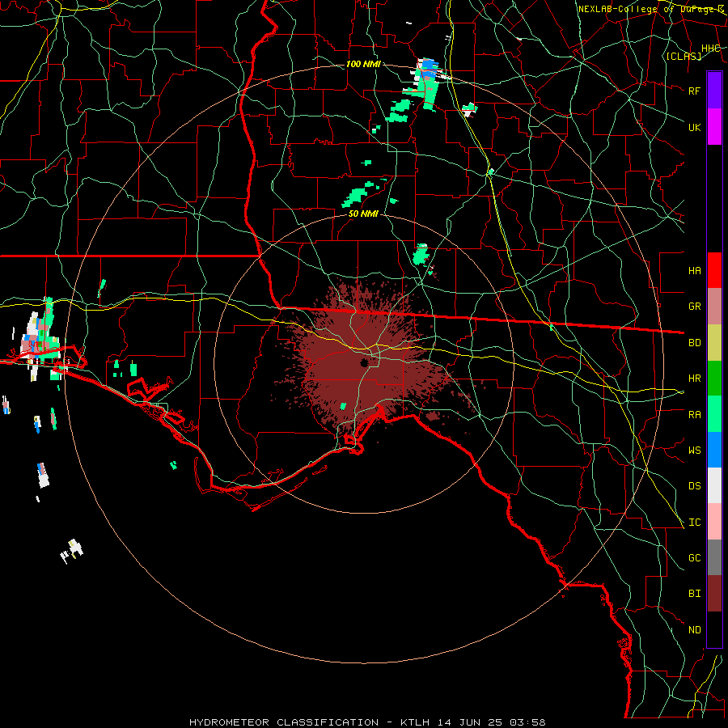Click the DS white legend swatch
Viewport: 728px width, 728px height.
[714, 485]
